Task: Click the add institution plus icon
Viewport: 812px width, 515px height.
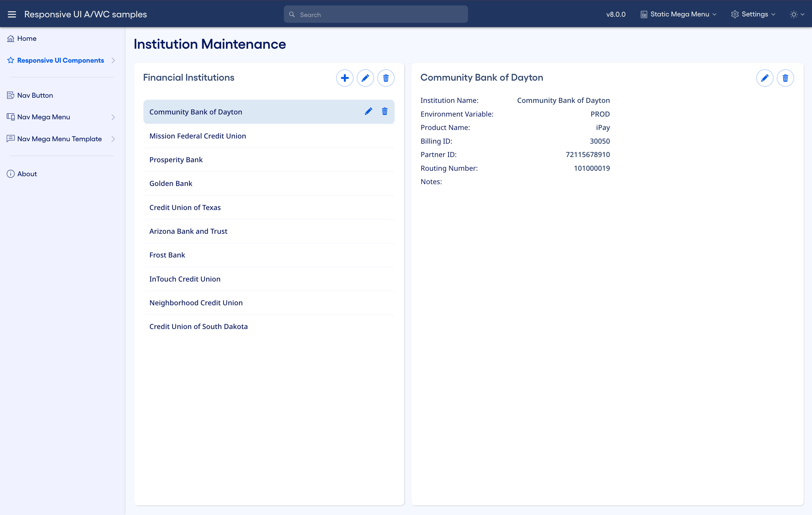Action: pos(345,78)
